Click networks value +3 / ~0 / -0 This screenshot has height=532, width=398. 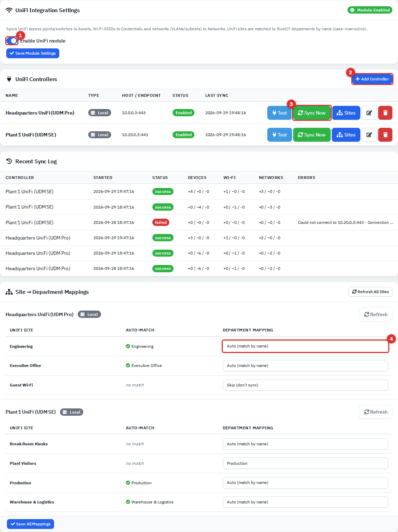pyautogui.click(x=269, y=191)
